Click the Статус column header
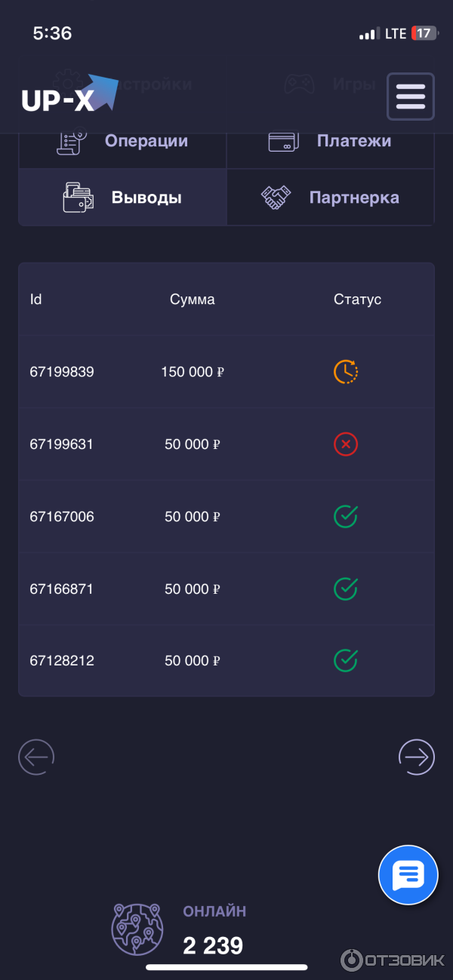Viewport: 453px width, 980px height. point(357,300)
